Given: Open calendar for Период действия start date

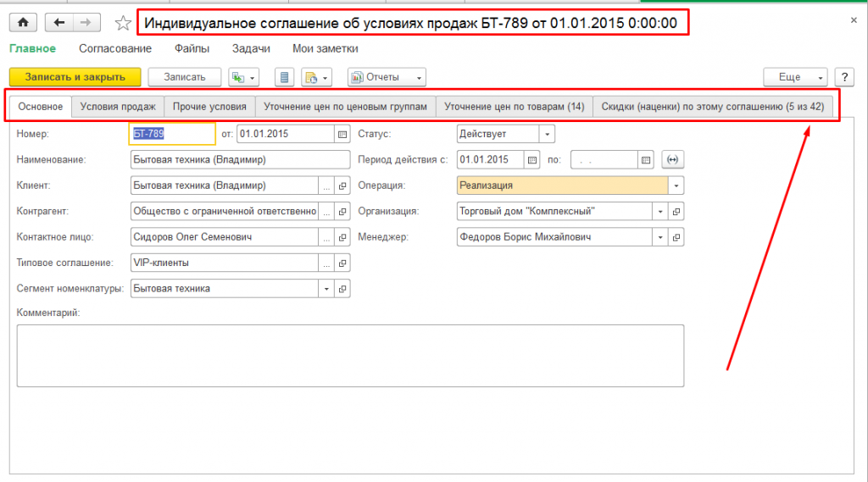Looking at the screenshot, I should [531, 159].
